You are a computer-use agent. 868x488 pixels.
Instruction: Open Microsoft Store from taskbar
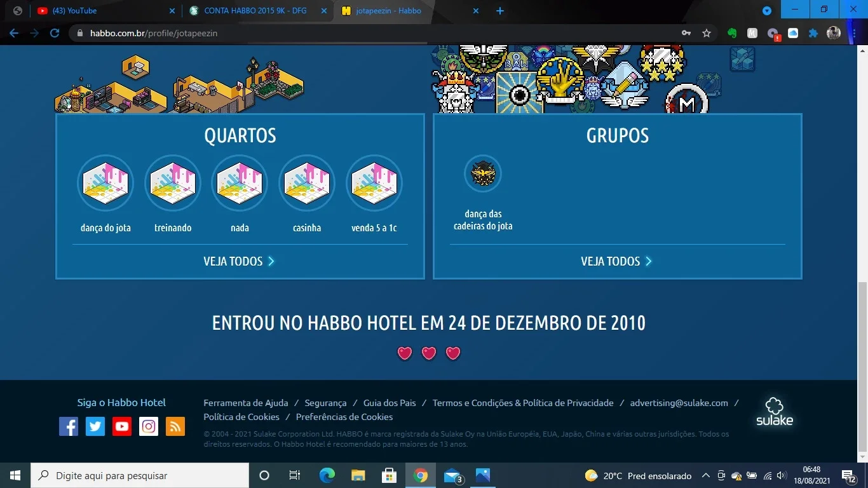coord(389,475)
